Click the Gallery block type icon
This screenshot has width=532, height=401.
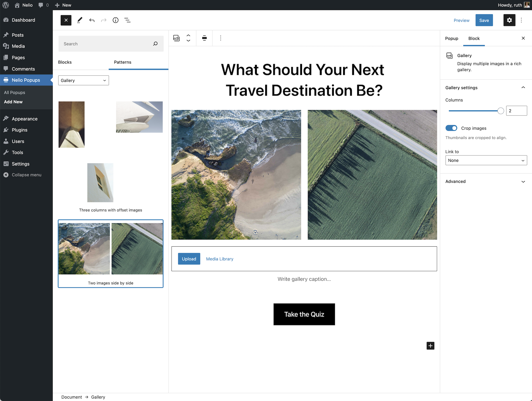(177, 38)
